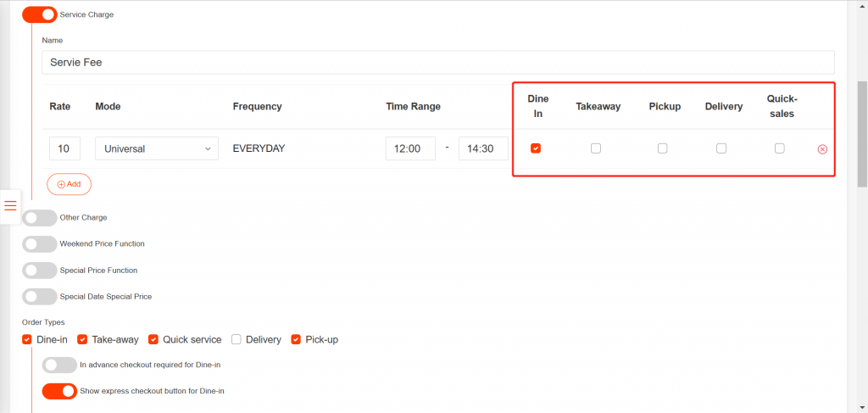
Task: Enable Special Price Function switch
Action: coord(39,271)
